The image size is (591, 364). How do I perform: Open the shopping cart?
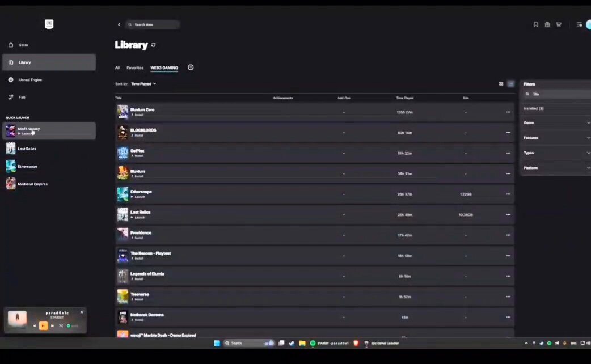559,24
